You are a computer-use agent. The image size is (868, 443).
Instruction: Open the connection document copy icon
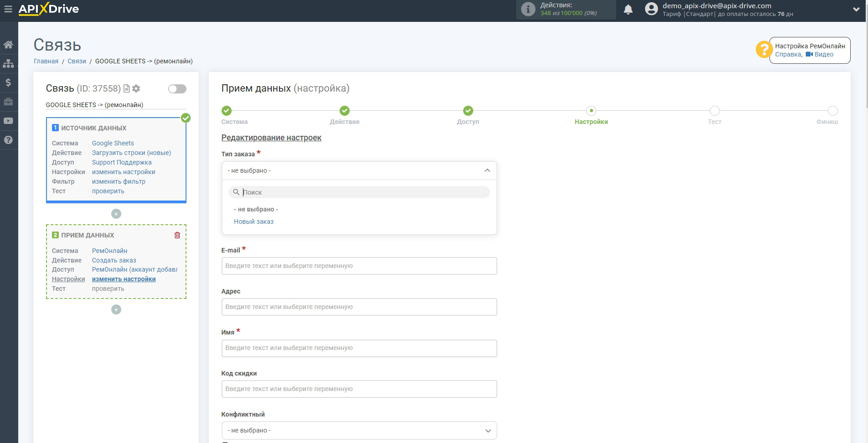coord(127,88)
